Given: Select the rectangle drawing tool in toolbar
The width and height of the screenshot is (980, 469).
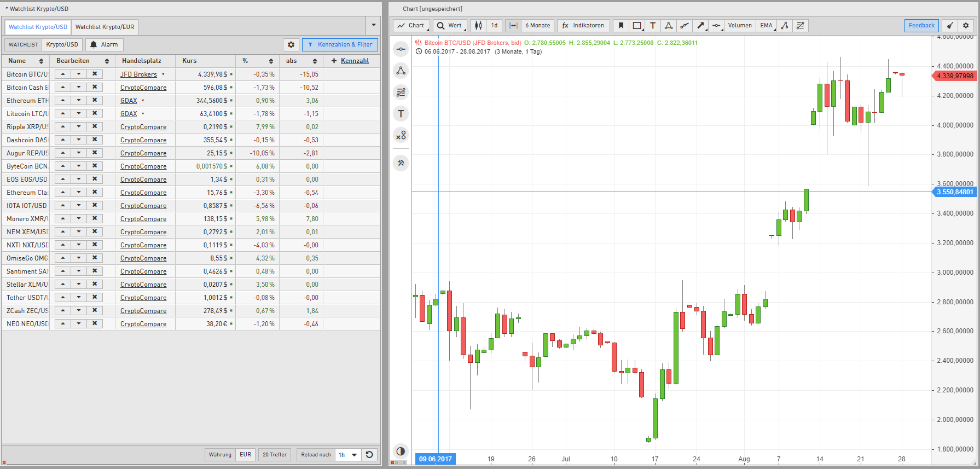Looking at the screenshot, I should tap(637, 26).
